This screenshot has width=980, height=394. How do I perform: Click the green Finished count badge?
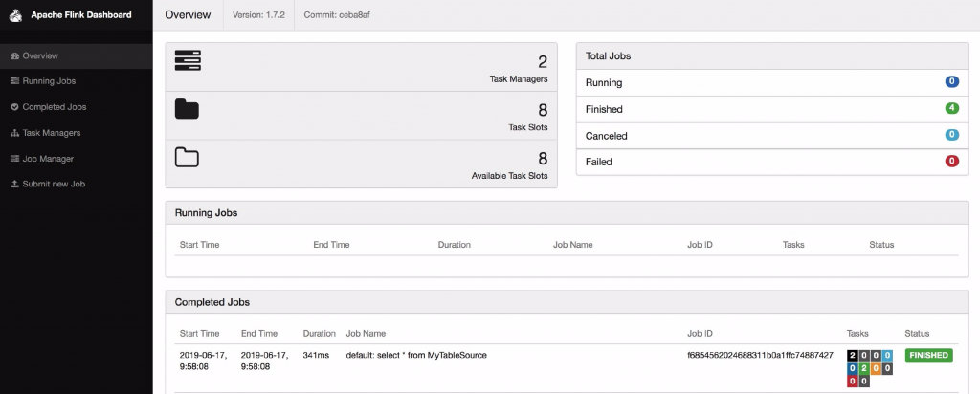952,109
